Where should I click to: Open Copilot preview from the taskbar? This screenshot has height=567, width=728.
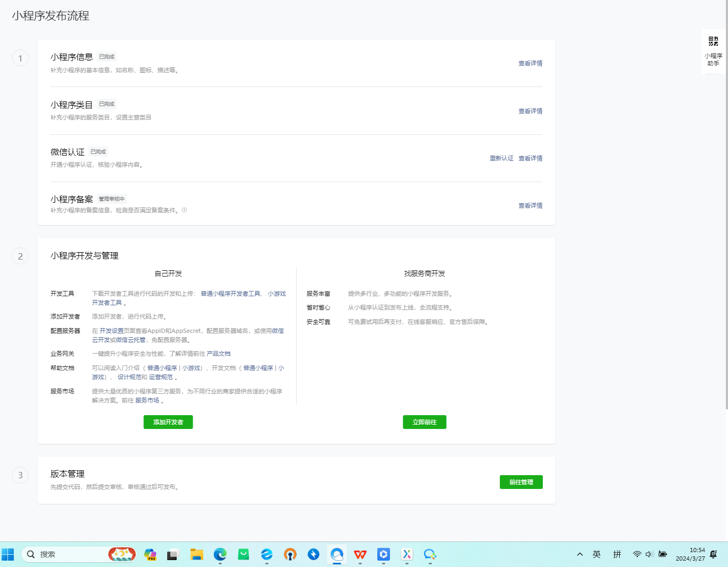pyautogui.click(x=150, y=554)
